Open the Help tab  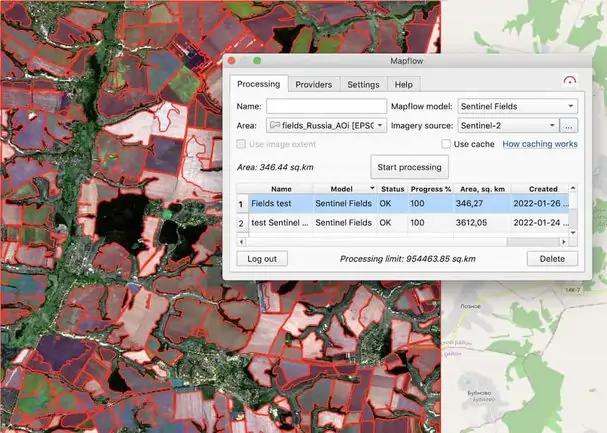click(x=403, y=84)
